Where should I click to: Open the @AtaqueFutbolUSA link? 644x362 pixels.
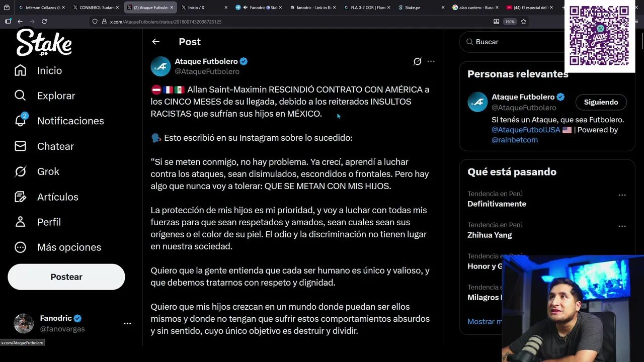click(526, 130)
